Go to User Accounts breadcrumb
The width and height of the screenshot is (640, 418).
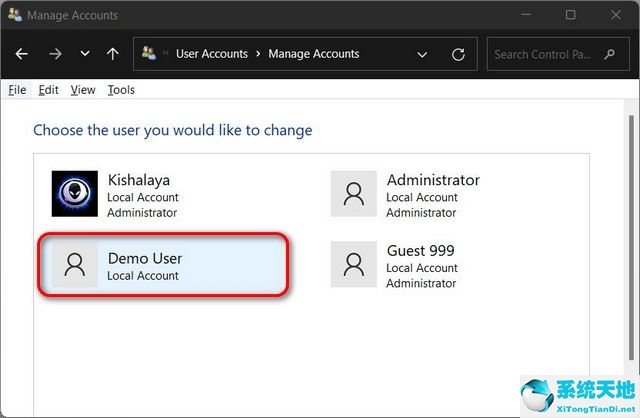[211, 54]
